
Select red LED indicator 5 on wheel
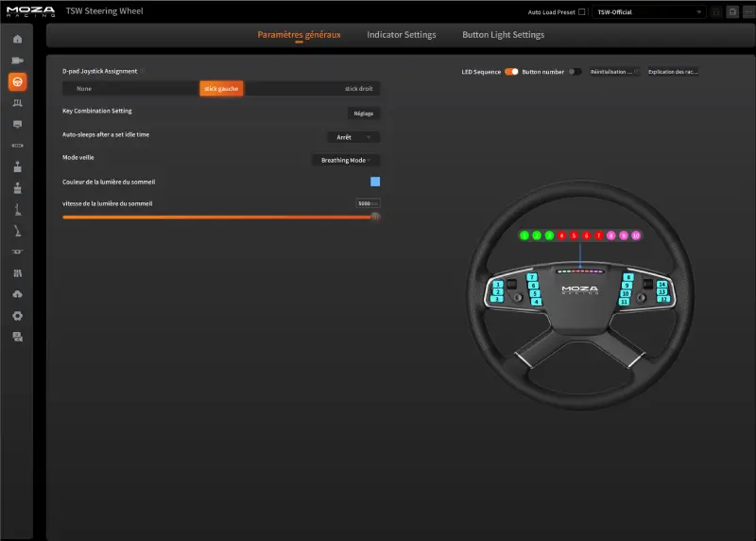tap(574, 236)
